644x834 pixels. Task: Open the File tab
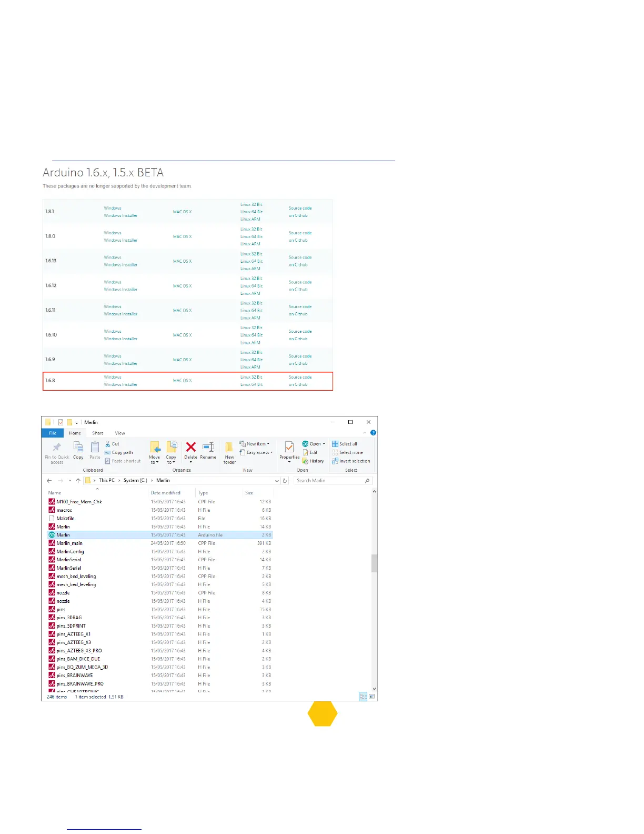pos(53,433)
